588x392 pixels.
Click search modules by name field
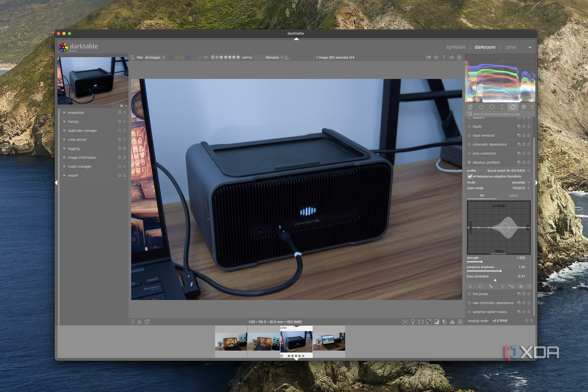point(500,114)
